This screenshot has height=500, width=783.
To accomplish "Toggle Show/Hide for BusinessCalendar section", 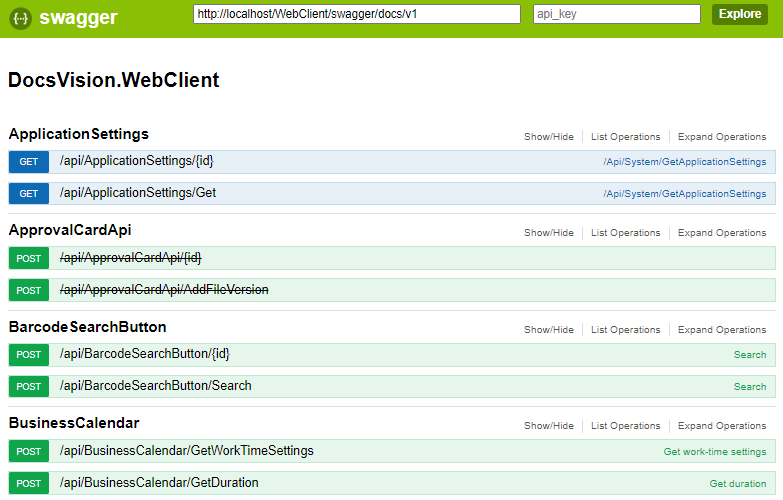I will pyautogui.click(x=549, y=426).
